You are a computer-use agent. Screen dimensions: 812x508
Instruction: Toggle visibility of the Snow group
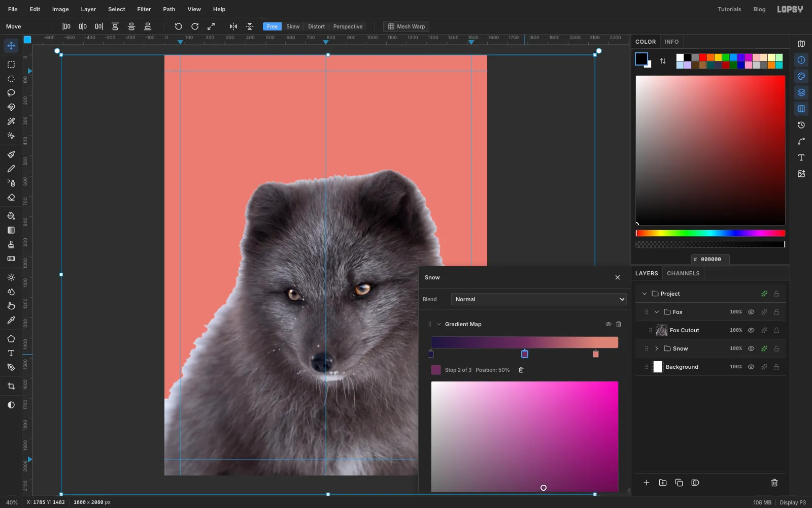[751, 348]
